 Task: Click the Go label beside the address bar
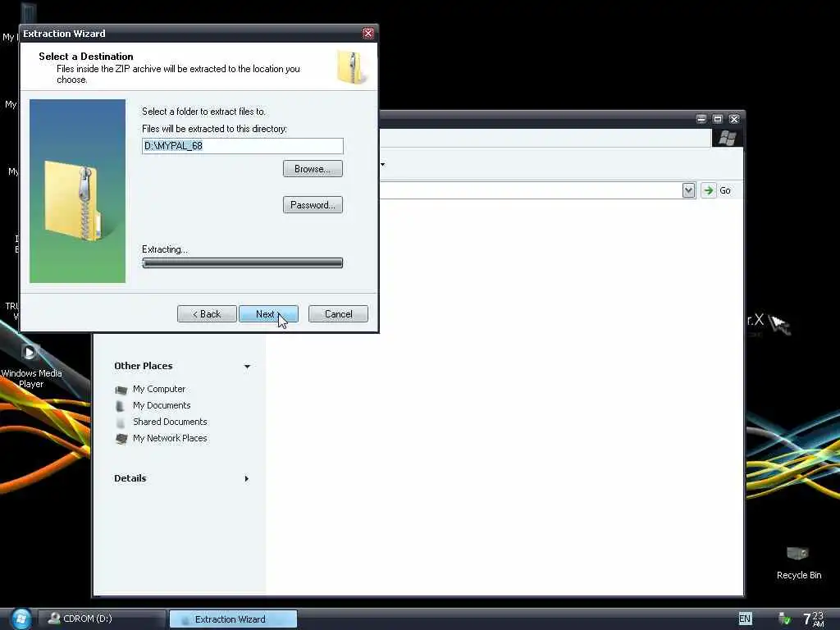tap(725, 190)
